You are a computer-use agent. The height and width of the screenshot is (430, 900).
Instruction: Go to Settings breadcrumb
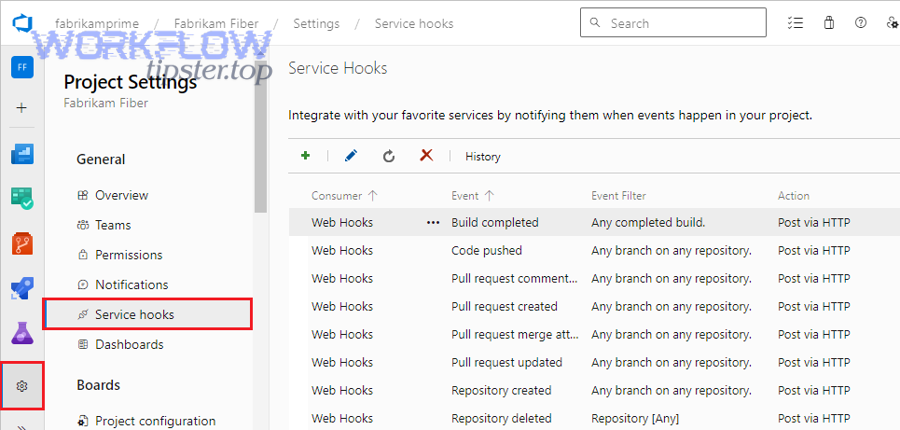[316, 24]
